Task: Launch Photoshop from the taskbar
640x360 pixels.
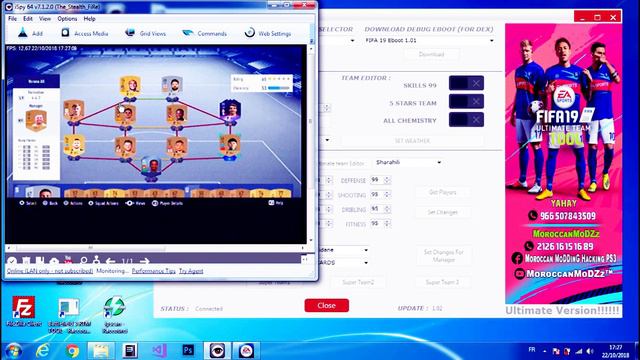Action: [x=188, y=351]
